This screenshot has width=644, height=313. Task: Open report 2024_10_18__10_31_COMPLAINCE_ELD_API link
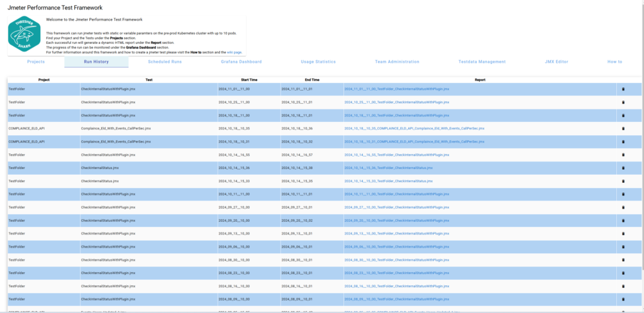pyautogui.click(x=414, y=141)
